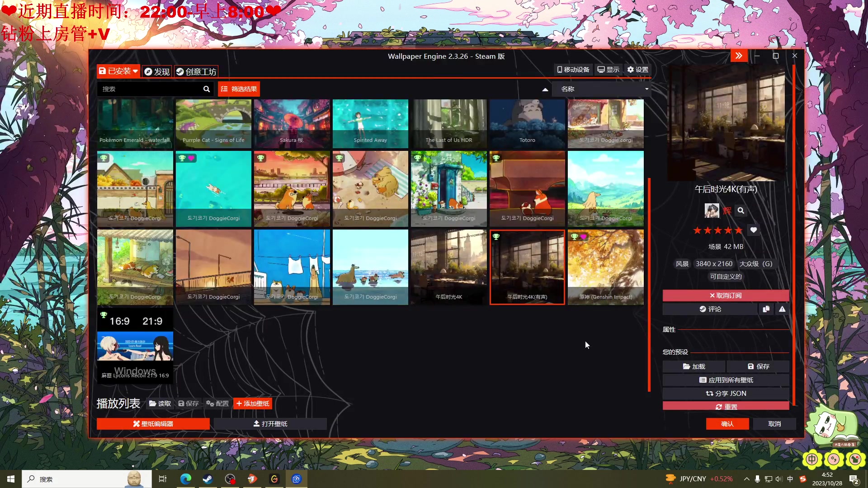Open Task View on taskbar
The height and width of the screenshot is (488, 868).
(x=163, y=479)
